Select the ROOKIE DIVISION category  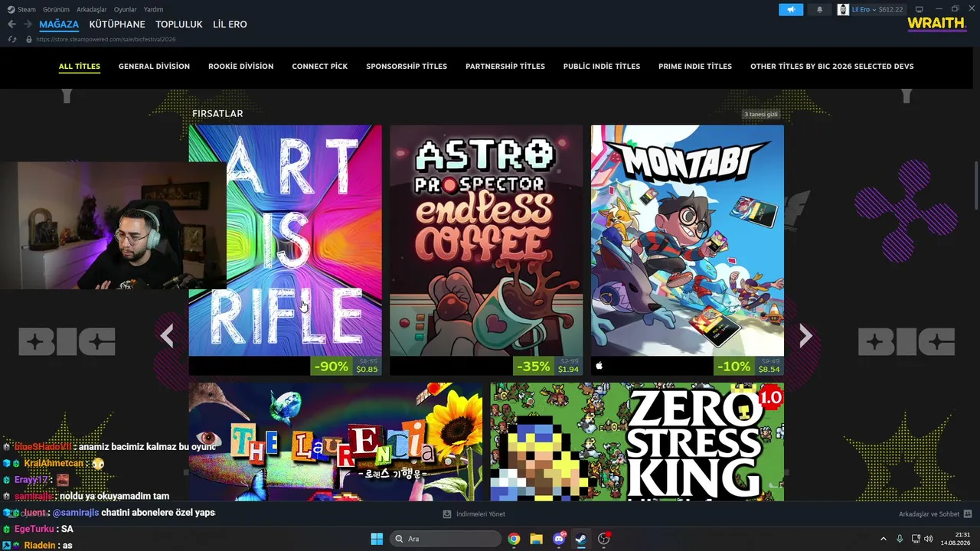click(x=240, y=67)
